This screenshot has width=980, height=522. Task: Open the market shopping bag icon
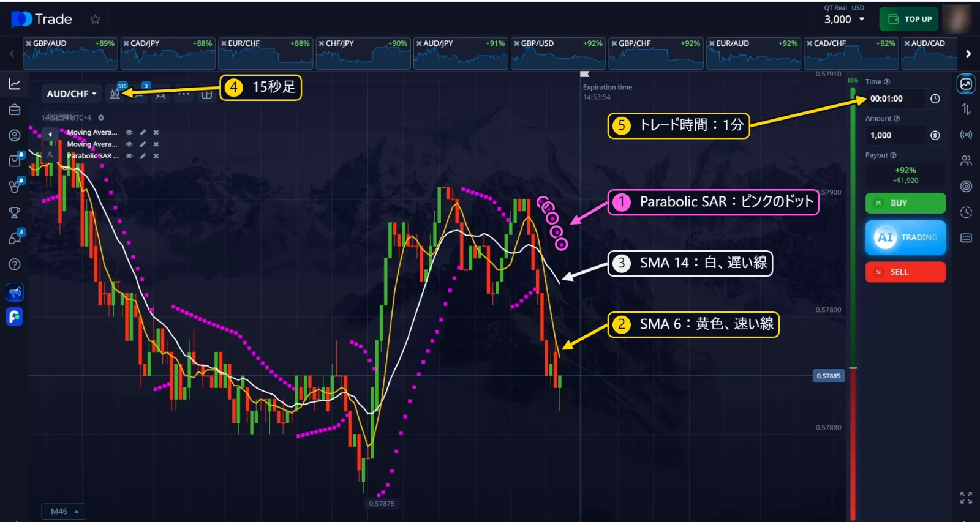pos(15,160)
